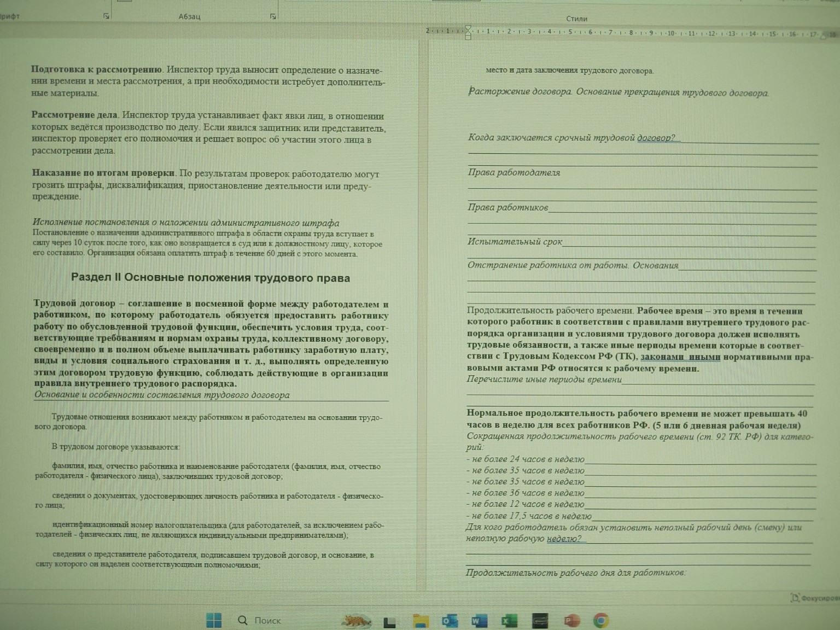
Task: Click heading 'Раздел II Основные положения трудового права'
Action: coord(211,278)
